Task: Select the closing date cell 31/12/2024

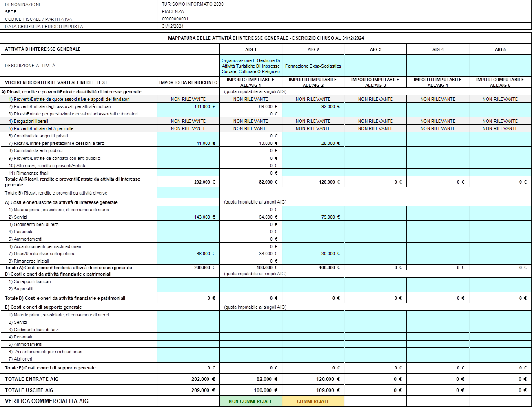Action: [173, 26]
